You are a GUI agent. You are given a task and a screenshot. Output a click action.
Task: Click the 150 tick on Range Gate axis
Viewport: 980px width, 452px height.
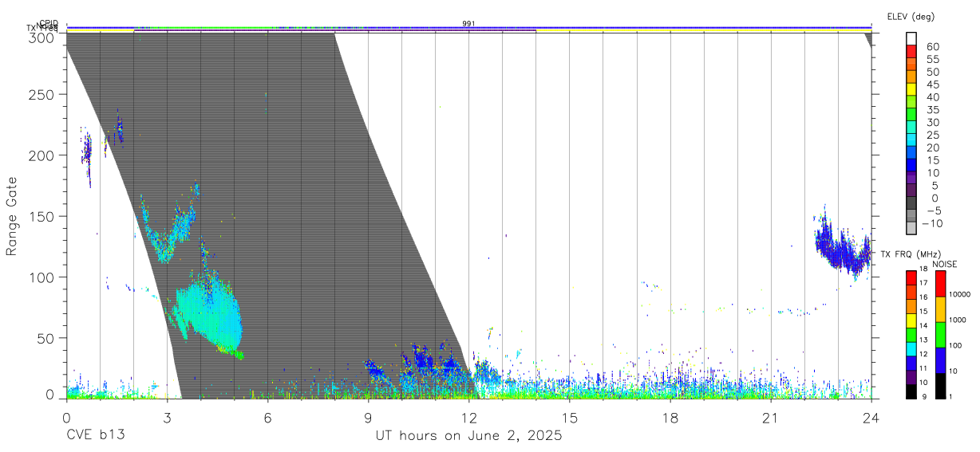click(42, 216)
